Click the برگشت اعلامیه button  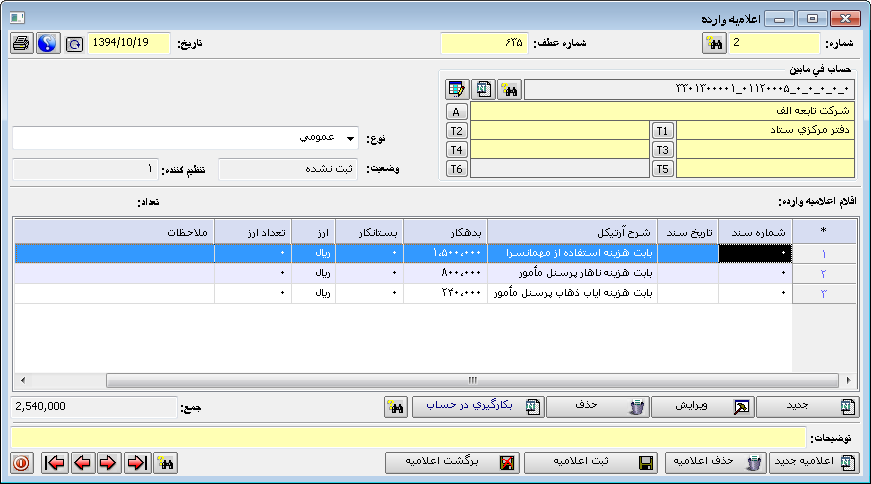pyautogui.click(x=453, y=463)
